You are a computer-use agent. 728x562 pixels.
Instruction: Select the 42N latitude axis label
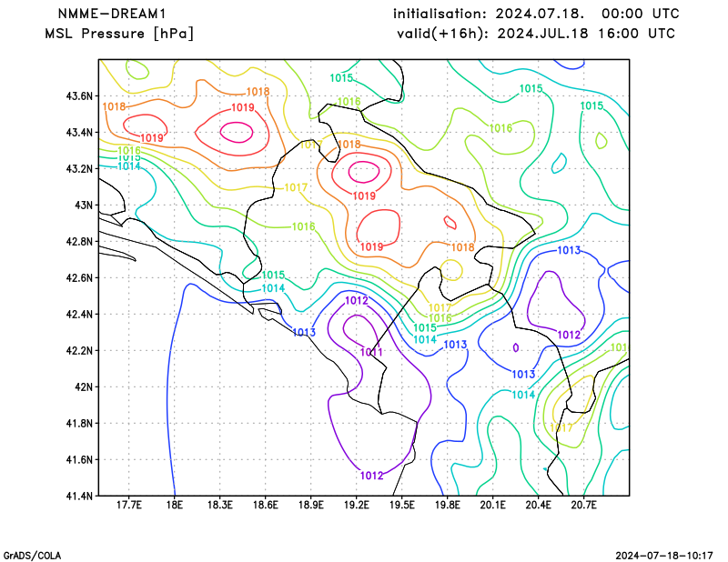(x=84, y=386)
